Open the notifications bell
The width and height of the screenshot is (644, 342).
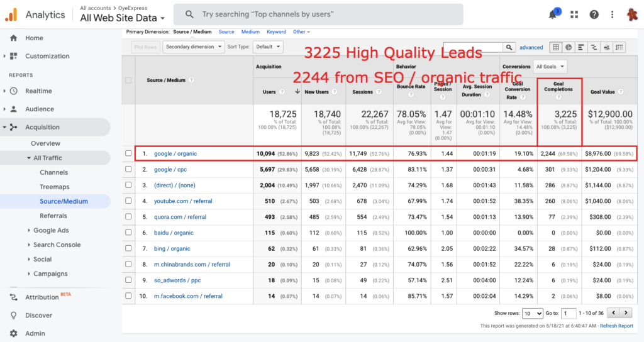[553, 14]
